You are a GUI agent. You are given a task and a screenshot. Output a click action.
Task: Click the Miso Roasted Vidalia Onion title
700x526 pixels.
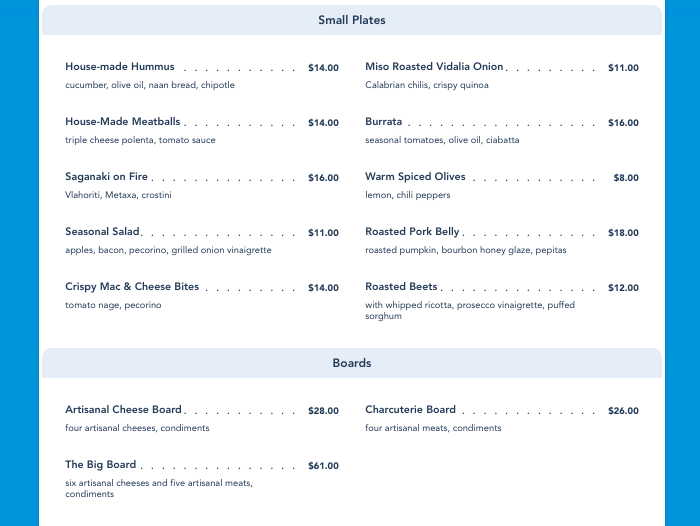click(x=434, y=67)
